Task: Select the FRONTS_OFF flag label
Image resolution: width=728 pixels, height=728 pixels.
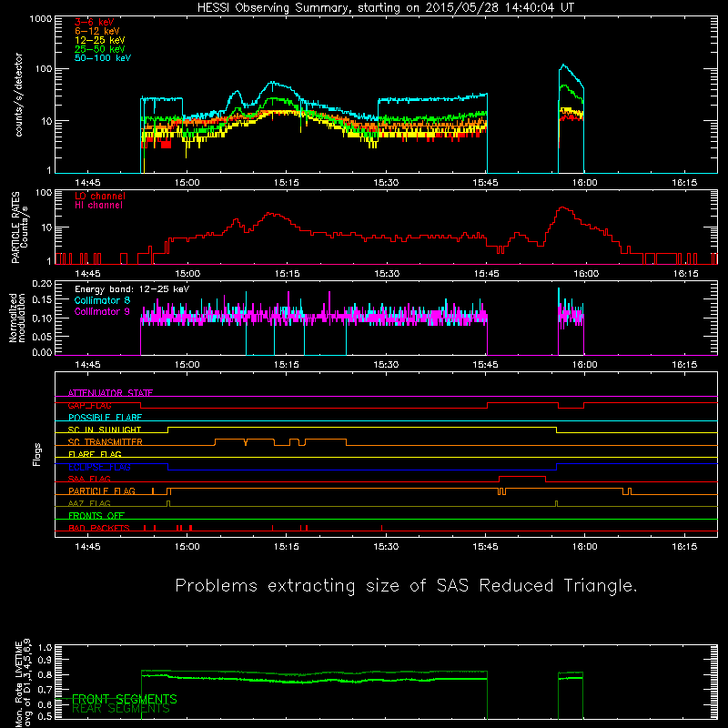Action: click(96, 515)
